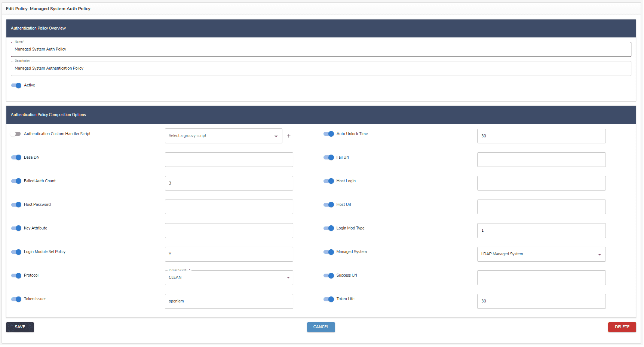The height and width of the screenshot is (347, 644).
Task: Click the CANCEL button
Action: 321,327
